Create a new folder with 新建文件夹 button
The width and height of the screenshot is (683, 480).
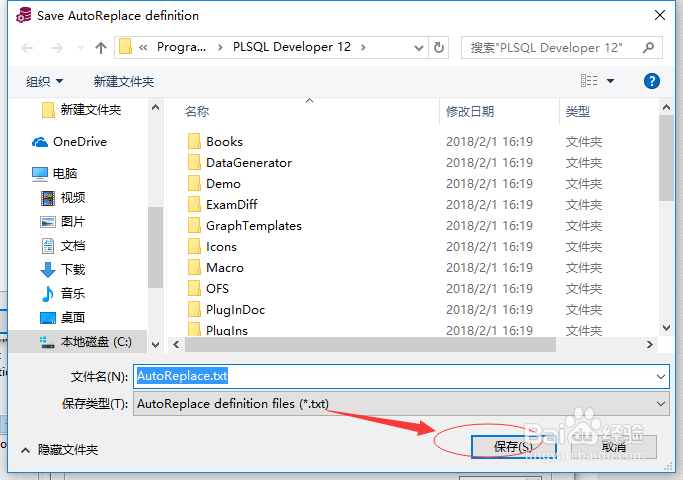click(124, 81)
